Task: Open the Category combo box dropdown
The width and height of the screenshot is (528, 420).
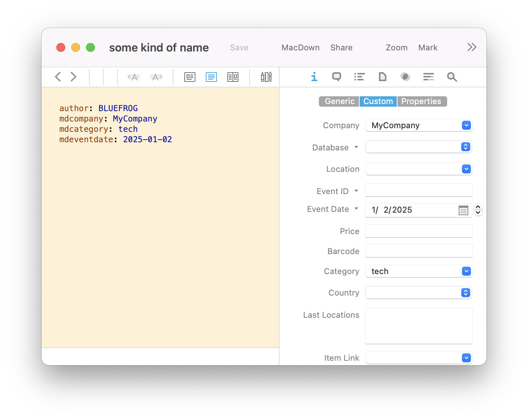Action: point(466,271)
